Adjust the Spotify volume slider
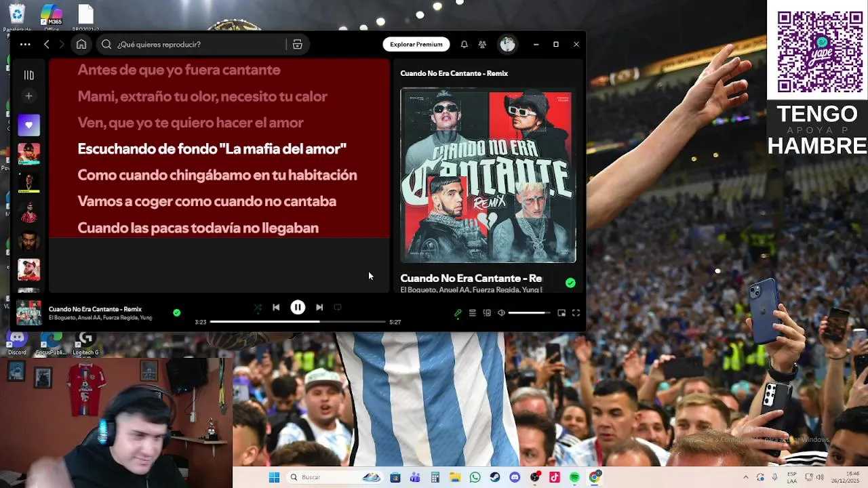 [529, 313]
